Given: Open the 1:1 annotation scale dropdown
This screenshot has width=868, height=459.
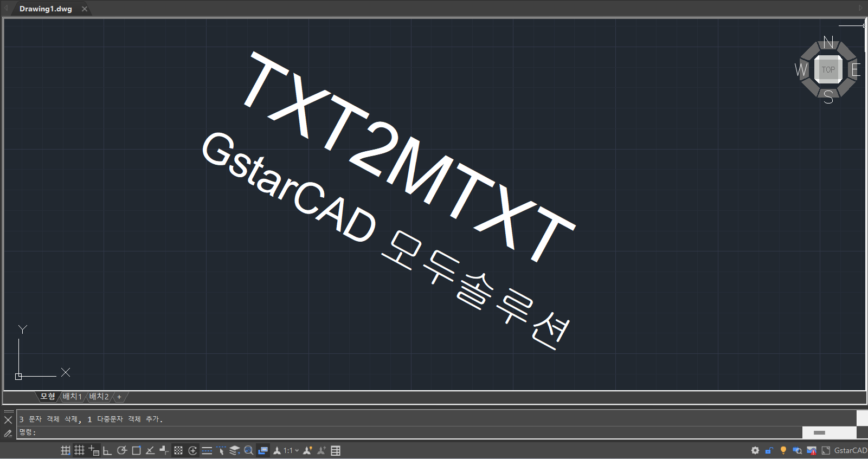Looking at the screenshot, I should pyautogui.click(x=292, y=450).
